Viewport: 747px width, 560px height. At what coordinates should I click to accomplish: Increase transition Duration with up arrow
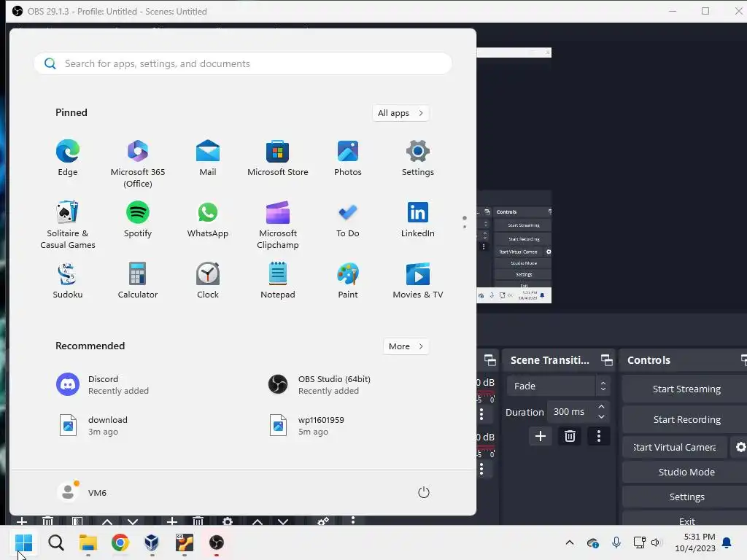tap(601, 407)
